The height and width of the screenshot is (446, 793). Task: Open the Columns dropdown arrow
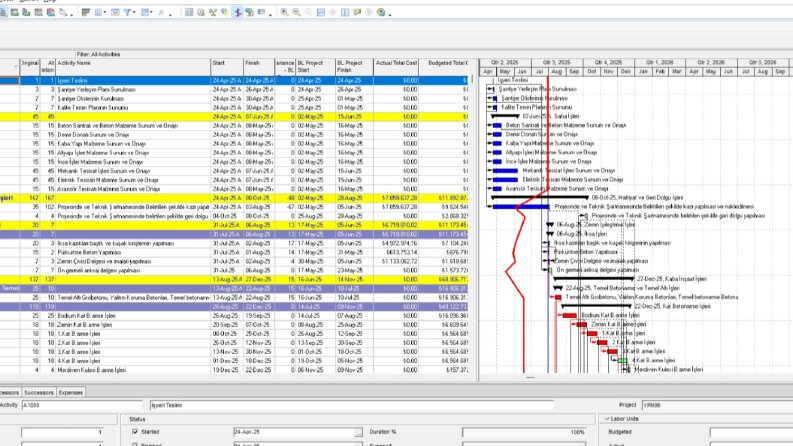(x=105, y=13)
